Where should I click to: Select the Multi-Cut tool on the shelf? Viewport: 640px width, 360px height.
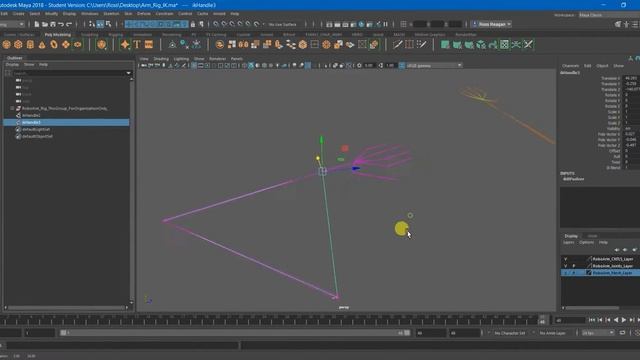coord(398,44)
